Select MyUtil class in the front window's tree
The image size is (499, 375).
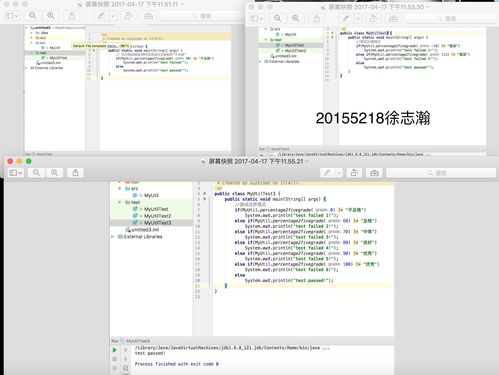click(x=151, y=195)
